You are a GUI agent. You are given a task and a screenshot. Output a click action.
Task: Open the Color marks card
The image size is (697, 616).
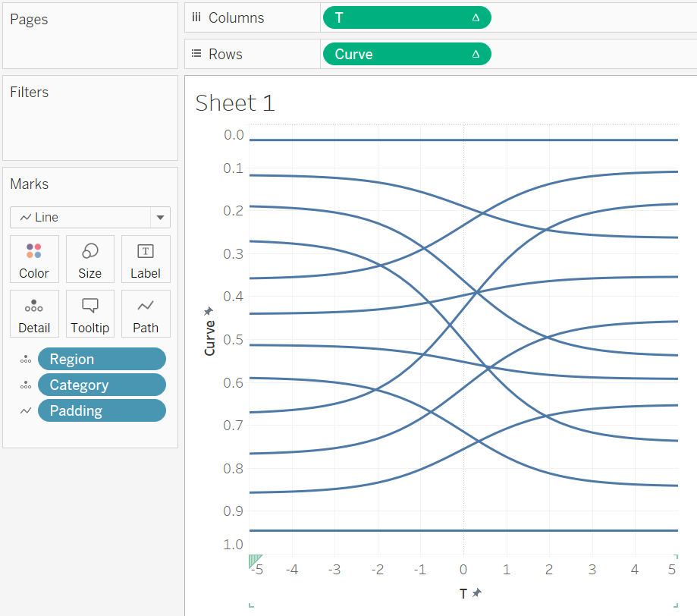point(34,259)
